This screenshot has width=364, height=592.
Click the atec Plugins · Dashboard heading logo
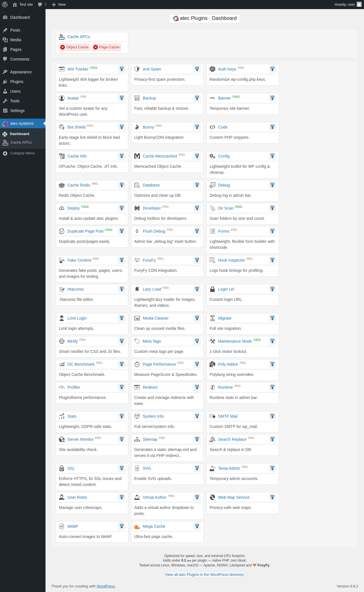[176, 18]
